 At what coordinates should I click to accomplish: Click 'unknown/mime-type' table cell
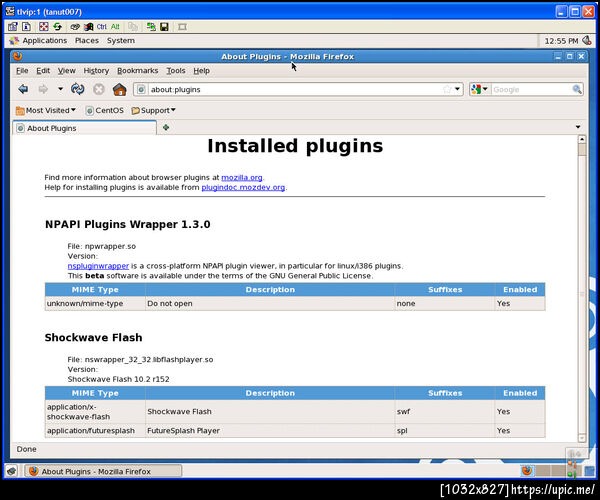[x=95, y=303]
